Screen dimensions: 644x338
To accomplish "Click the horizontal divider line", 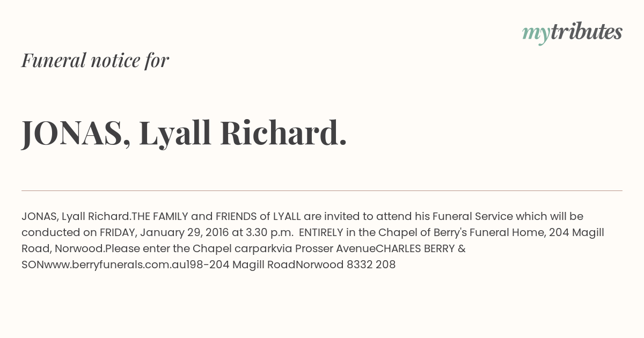I will click(x=322, y=190).
